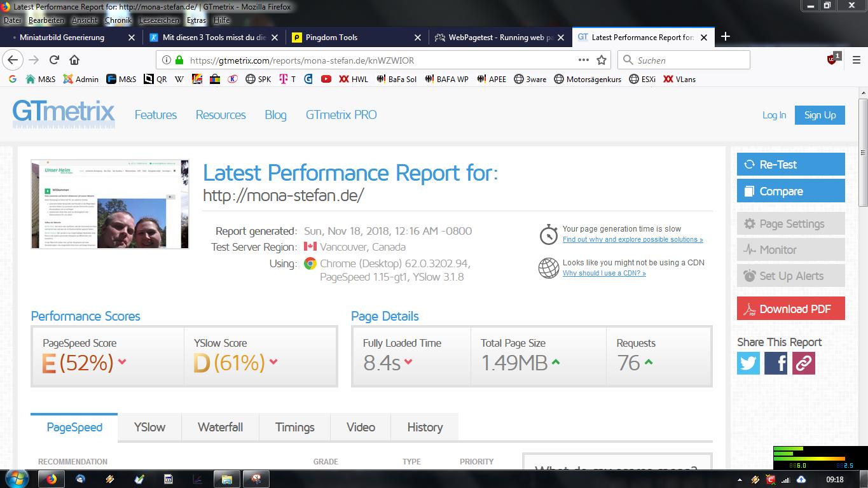Switch to the Waterfall tab
The image size is (868, 488).
click(x=220, y=428)
